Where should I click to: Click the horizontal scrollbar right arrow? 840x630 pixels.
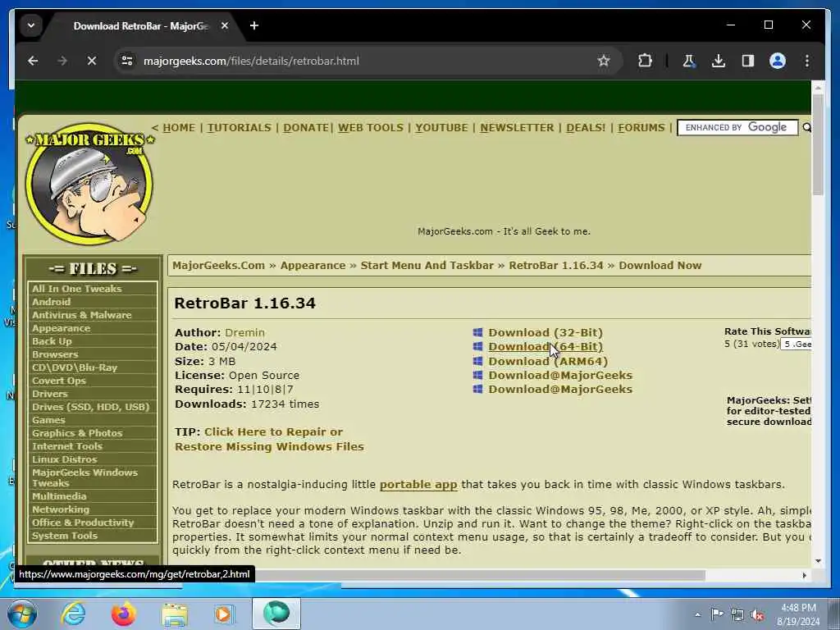(804, 575)
